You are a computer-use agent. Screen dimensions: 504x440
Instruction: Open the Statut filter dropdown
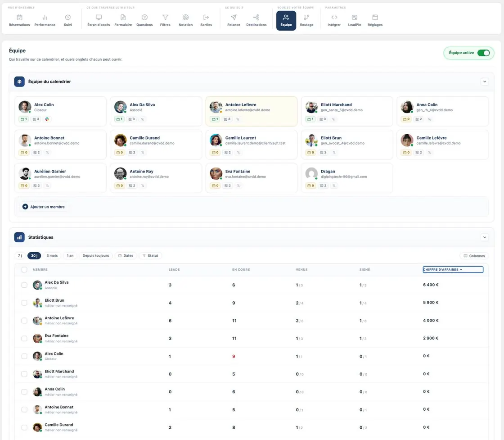click(150, 256)
